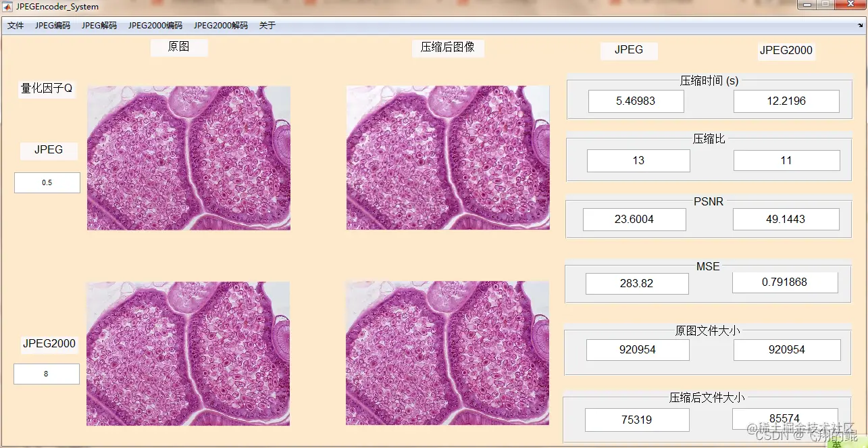The width and height of the screenshot is (868, 448).
Task: Click the PSNR panel title
Action: tap(709, 201)
